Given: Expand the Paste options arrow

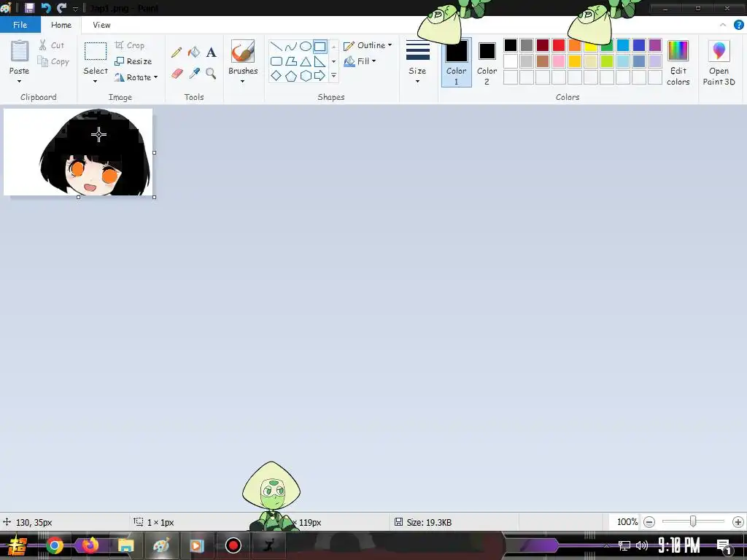Looking at the screenshot, I should 20,82.
